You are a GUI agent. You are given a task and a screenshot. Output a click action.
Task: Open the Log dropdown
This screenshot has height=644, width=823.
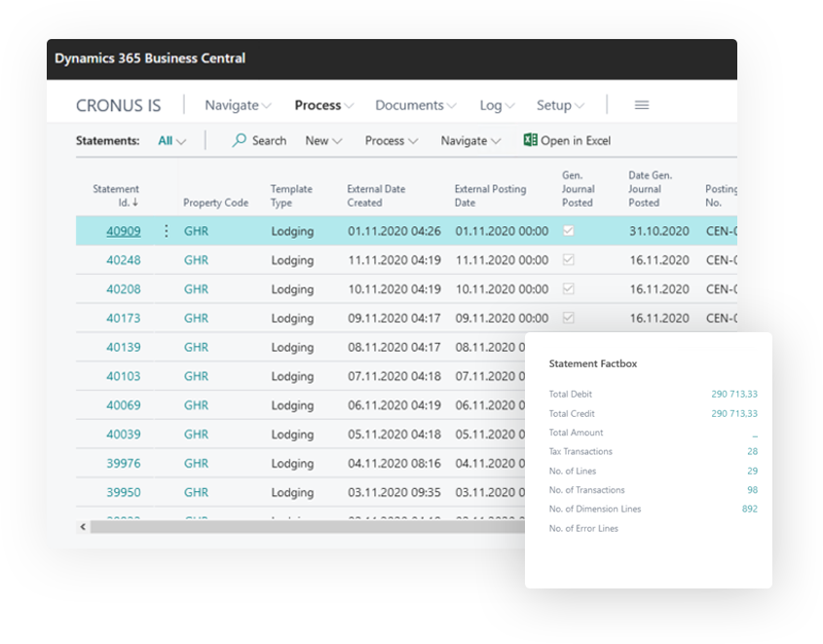pyautogui.click(x=497, y=105)
